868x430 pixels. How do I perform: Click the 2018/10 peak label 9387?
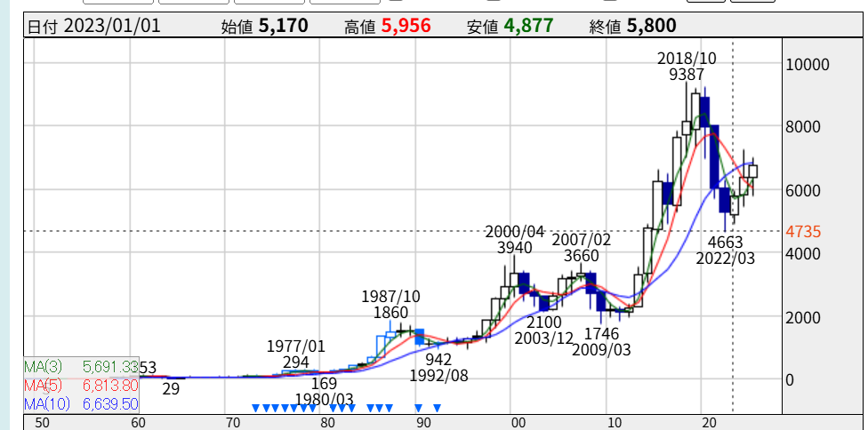(x=687, y=76)
